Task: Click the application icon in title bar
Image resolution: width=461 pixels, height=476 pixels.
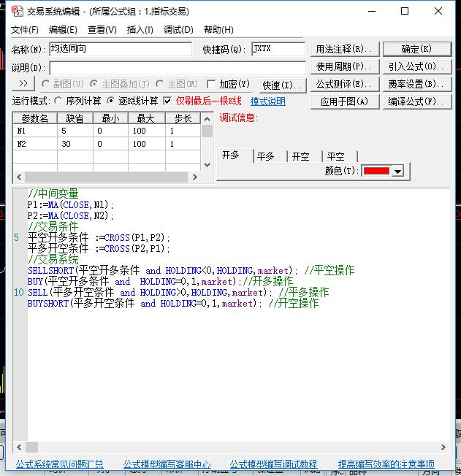Action: [17, 12]
